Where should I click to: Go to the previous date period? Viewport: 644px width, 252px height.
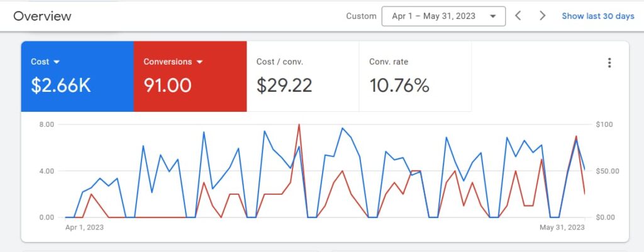(x=518, y=16)
